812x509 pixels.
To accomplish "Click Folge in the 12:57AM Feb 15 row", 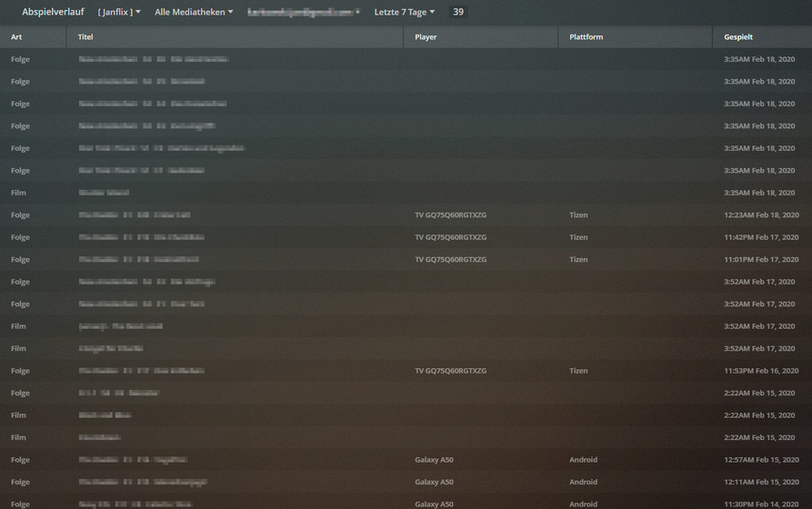I will tap(20, 460).
